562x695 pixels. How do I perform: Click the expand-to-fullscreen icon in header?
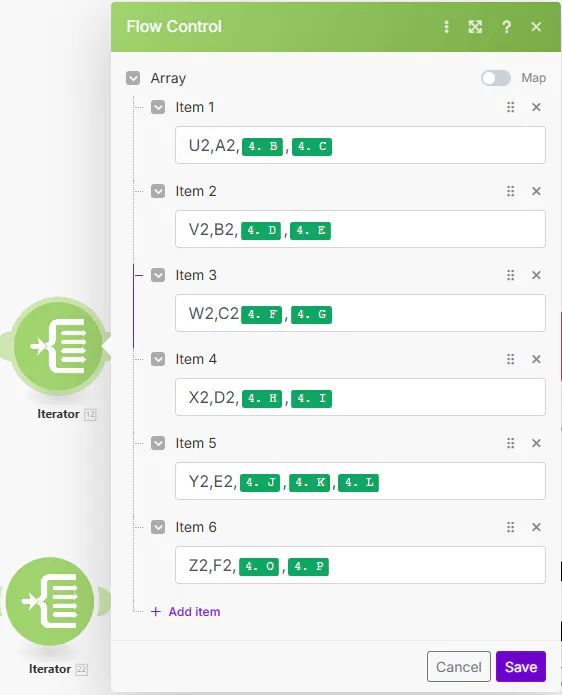[475, 27]
